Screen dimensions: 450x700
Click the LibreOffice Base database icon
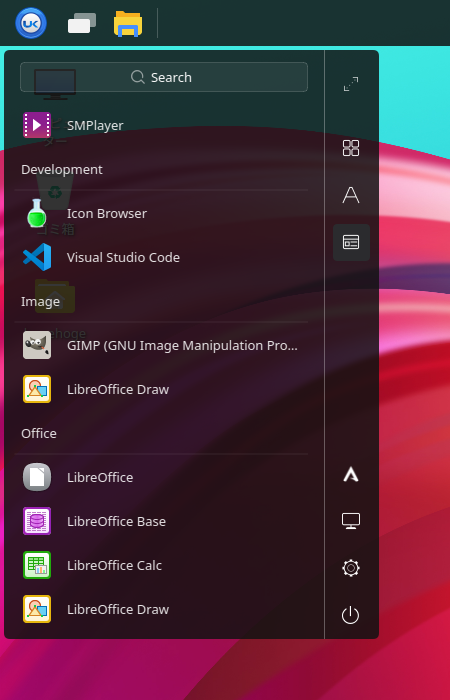[37, 521]
